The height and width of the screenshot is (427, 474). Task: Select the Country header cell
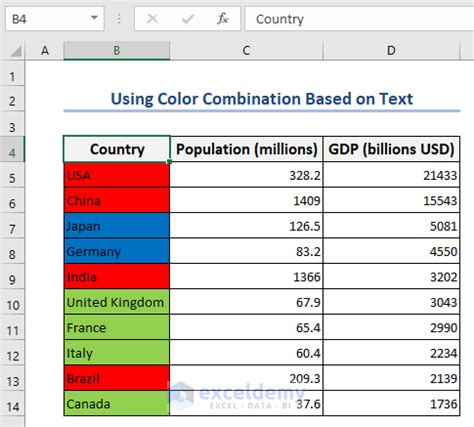(x=117, y=149)
